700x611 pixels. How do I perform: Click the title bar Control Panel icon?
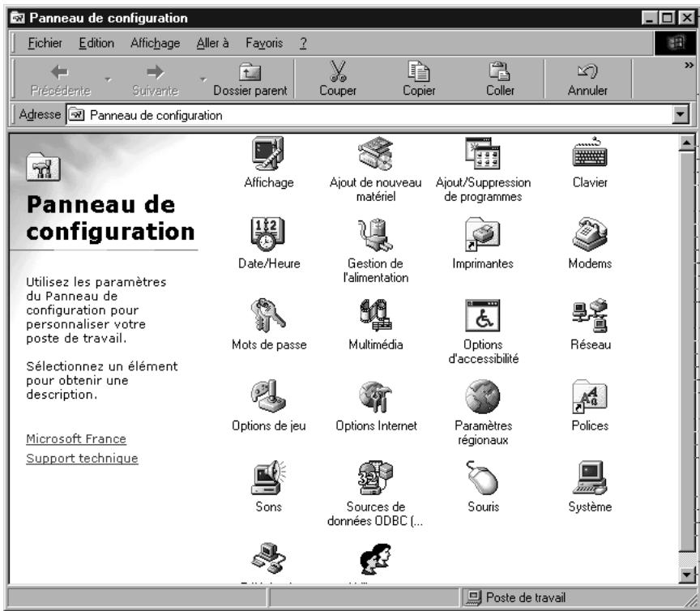pos(18,18)
